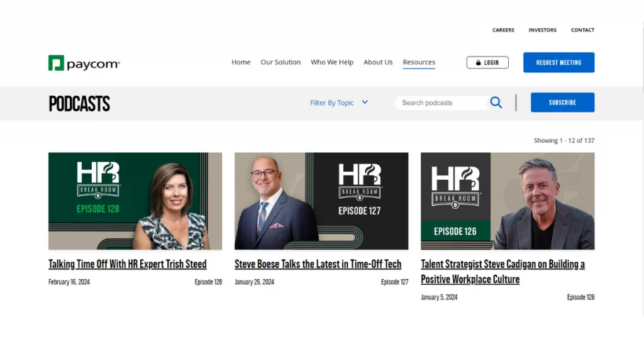This screenshot has height=337, width=644.
Task: Open the Home menu item
Action: point(241,62)
